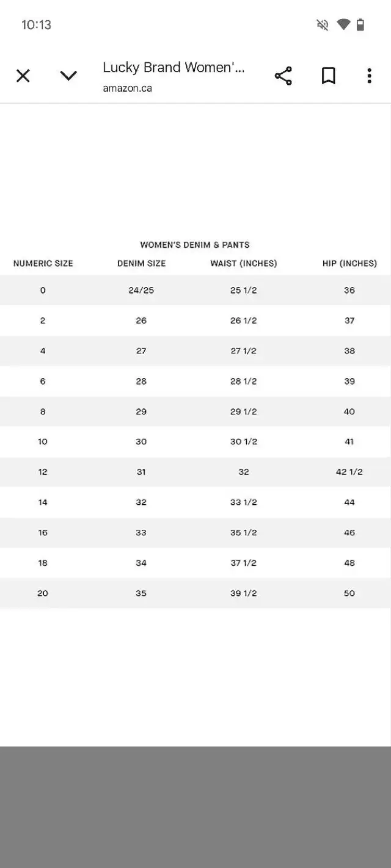Collapse the tab using down chevron
Screen dimensions: 391x868
click(68, 76)
